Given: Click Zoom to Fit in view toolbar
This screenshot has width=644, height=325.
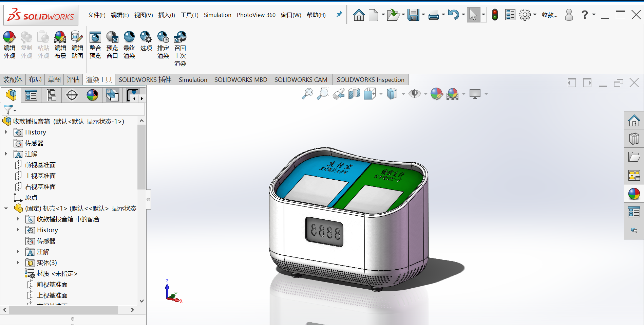Looking at the screenshot, I should 307,94.
